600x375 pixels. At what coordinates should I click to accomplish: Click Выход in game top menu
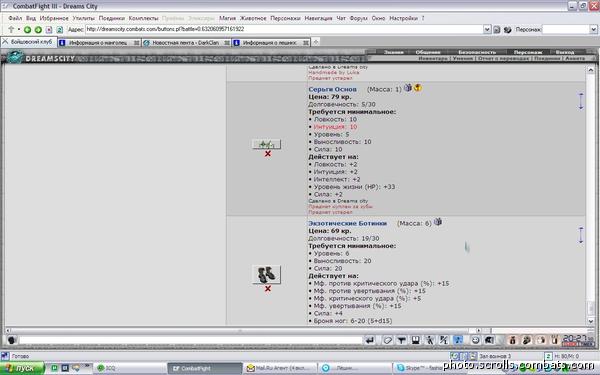[565, 52]
